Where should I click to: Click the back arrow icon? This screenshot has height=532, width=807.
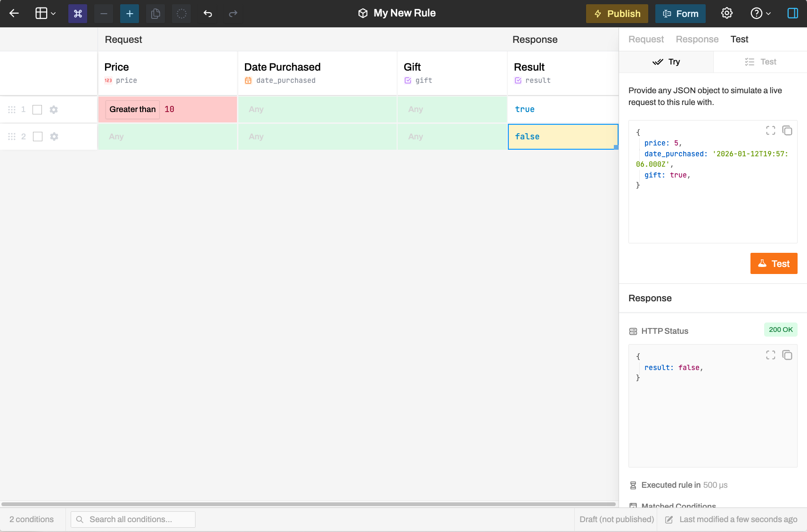coord(14,14)
